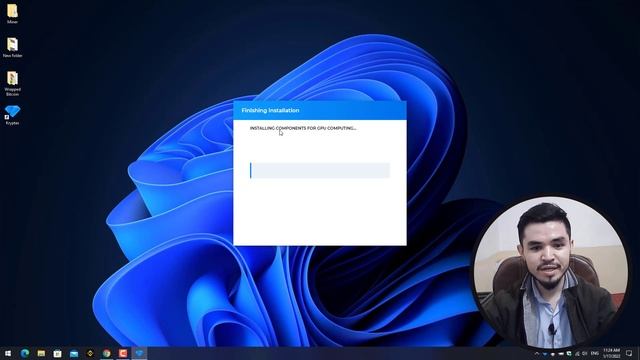The image size is (640, 360).
Task: Click the Finishing Installation title bar
Action: (x=320, y=110)
